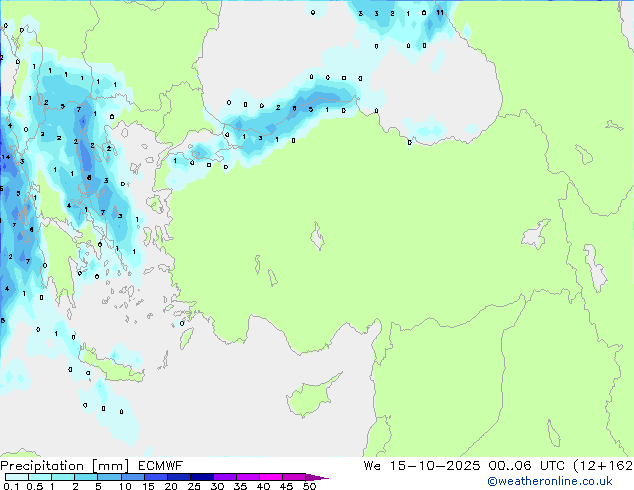The image size is (634, 490).
Task: Click the '11' precipitation value at the top
Action: click(x=440, y=13)
